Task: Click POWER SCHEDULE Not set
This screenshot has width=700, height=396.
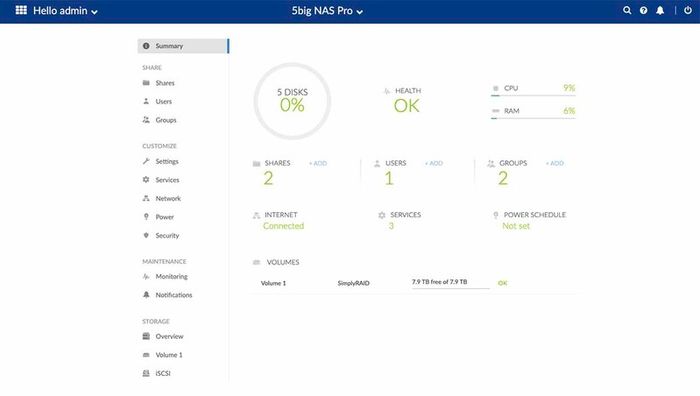Action: point(516,226)
